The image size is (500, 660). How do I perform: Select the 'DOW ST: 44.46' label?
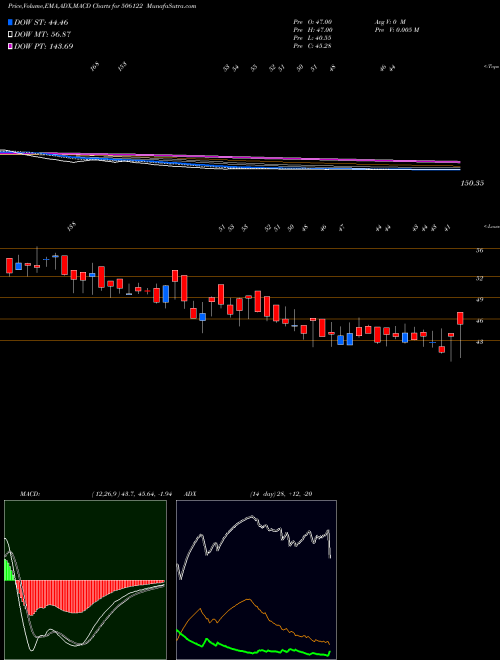(x=41, y=22)
